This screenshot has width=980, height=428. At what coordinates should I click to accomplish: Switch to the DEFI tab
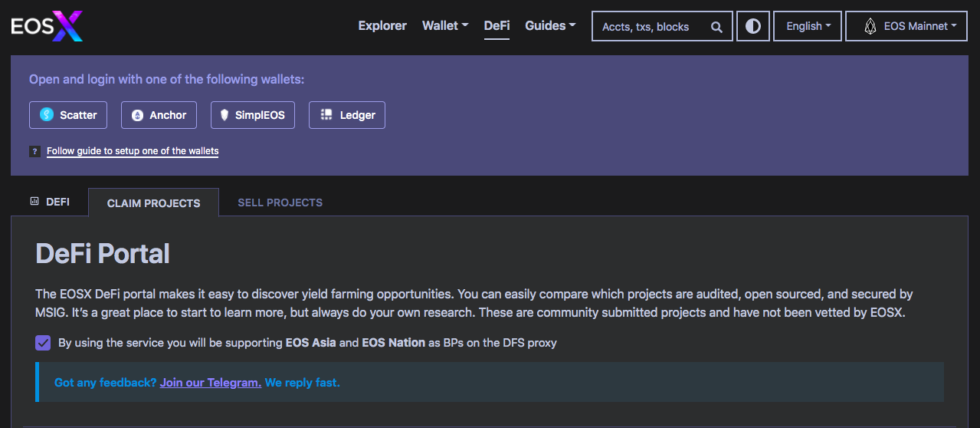coord(50,202)
